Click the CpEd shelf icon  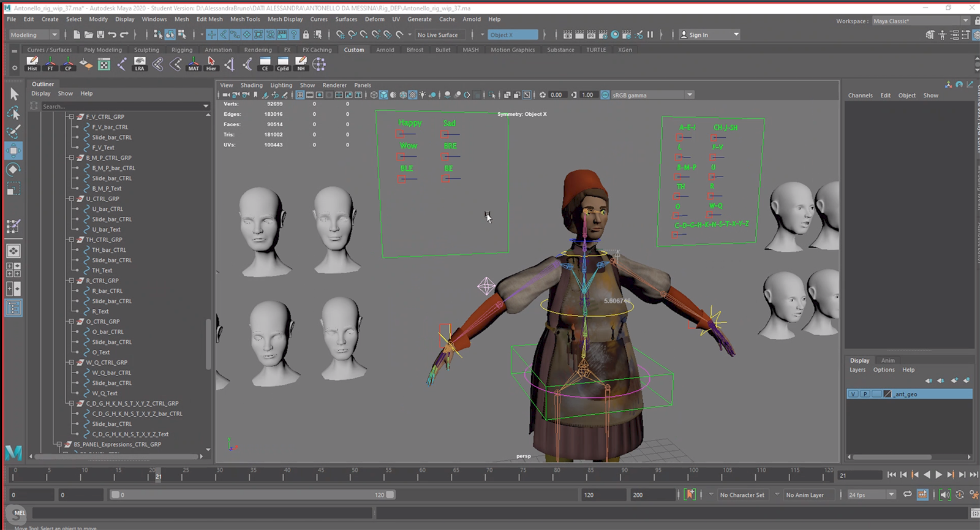click(283, 64)
